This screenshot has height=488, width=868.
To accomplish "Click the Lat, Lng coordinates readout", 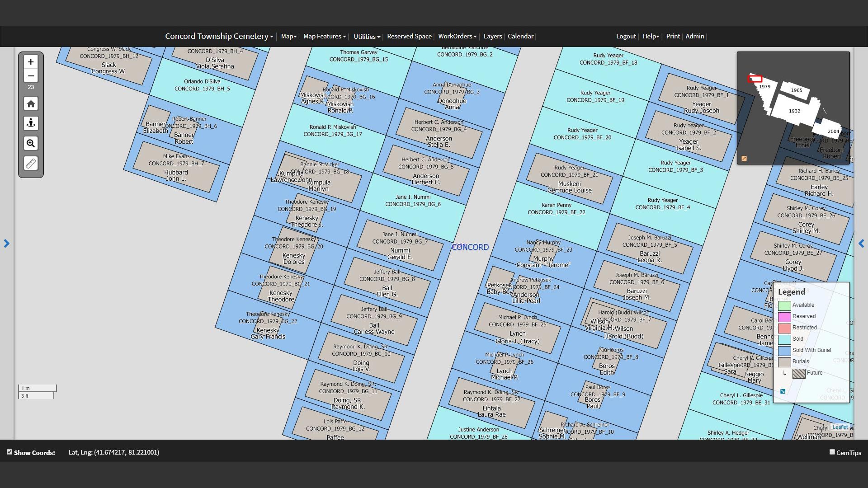I will click(113, 452).
